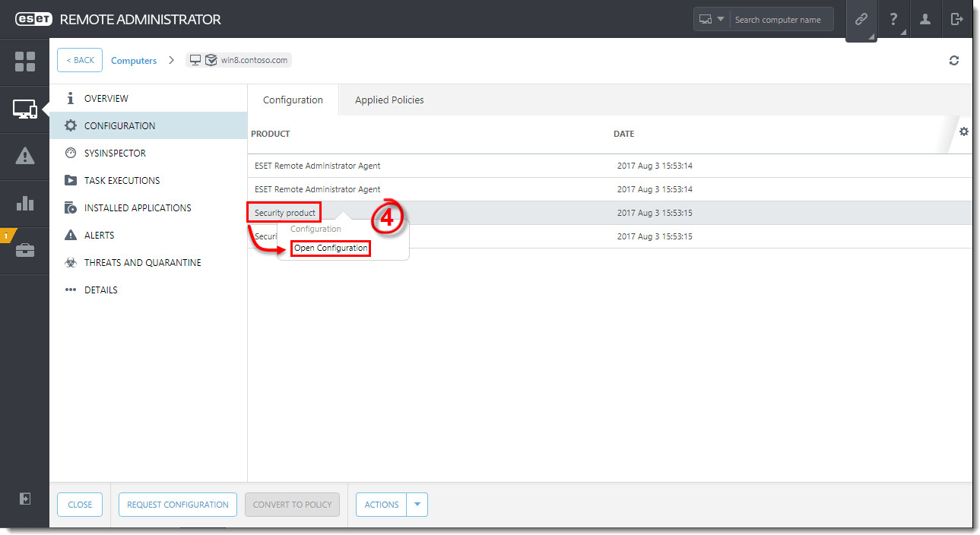Image resolution: width=980 pixels, height=535 pixels.
Task: Expand the Actions dropdown arrow
Action: point(417,505)
